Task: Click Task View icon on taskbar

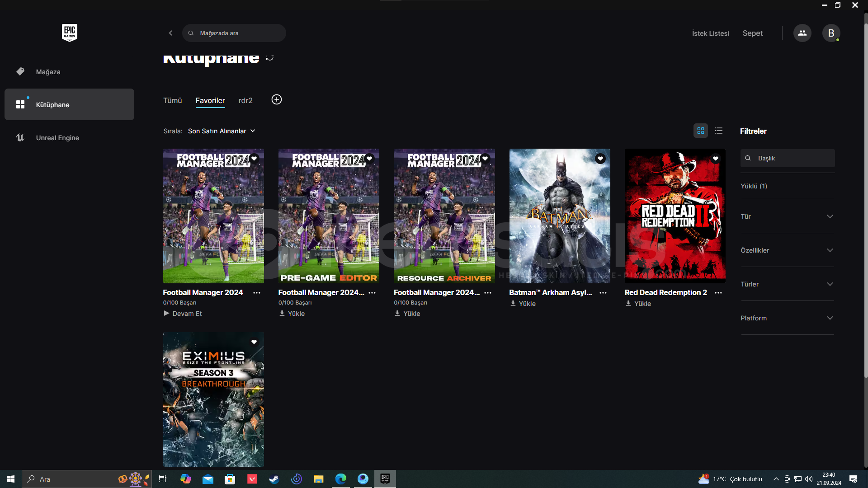Action: point(163,479)
